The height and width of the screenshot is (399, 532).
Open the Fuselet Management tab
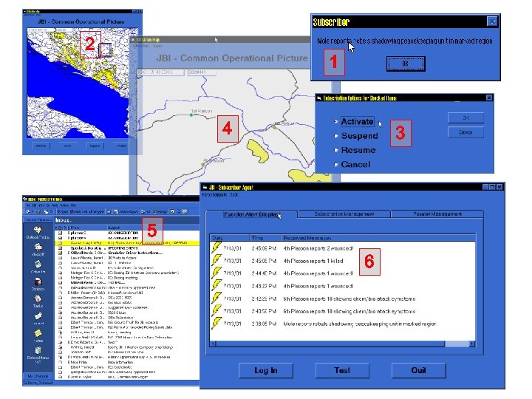[437, 214]
